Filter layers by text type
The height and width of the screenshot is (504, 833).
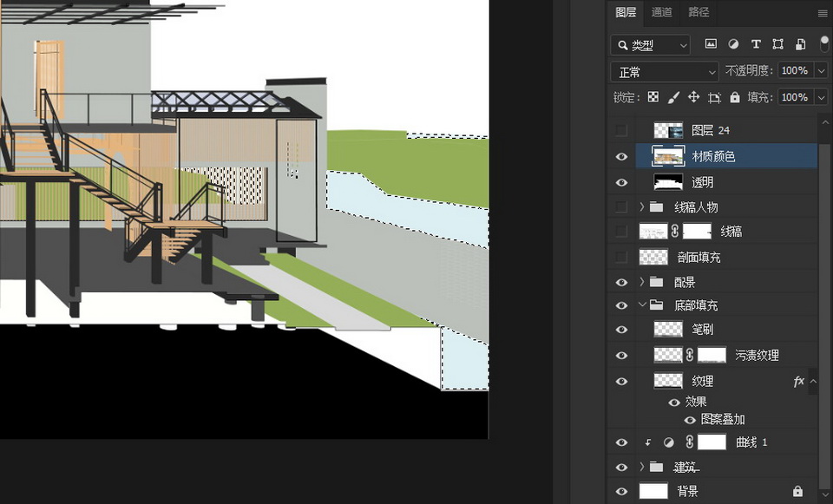(756, 44)
